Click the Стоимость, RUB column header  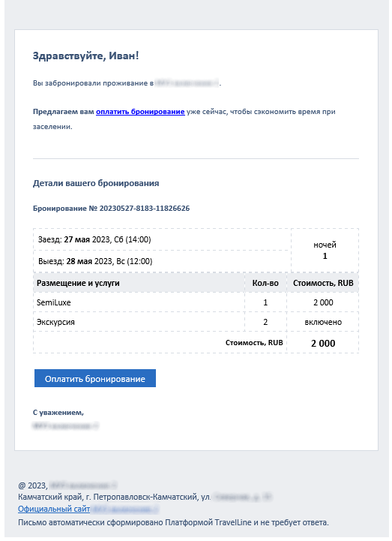click(x=323, y=283)
